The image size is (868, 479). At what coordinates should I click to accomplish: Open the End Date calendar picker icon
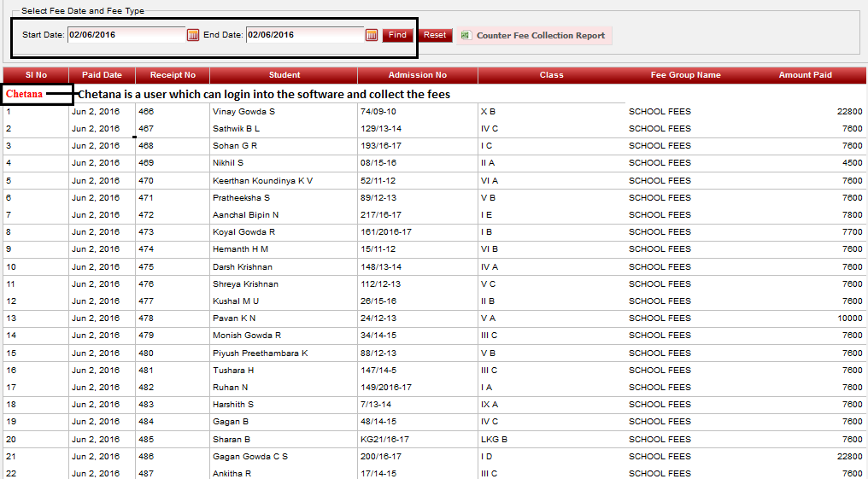[x=372, y=35]
